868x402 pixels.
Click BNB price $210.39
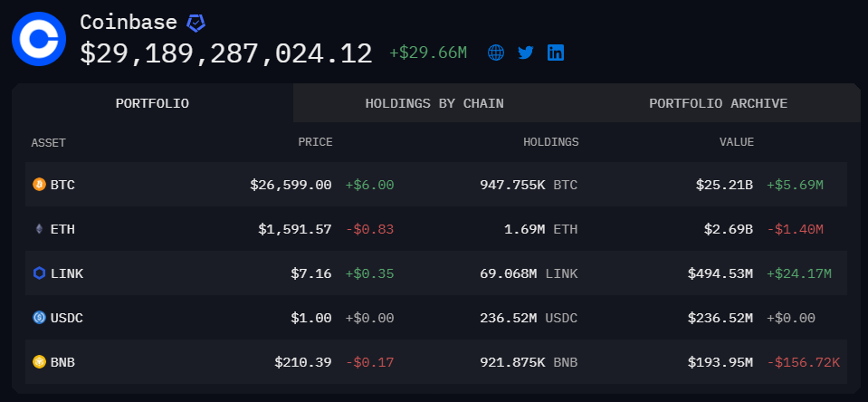click(303, 362)
